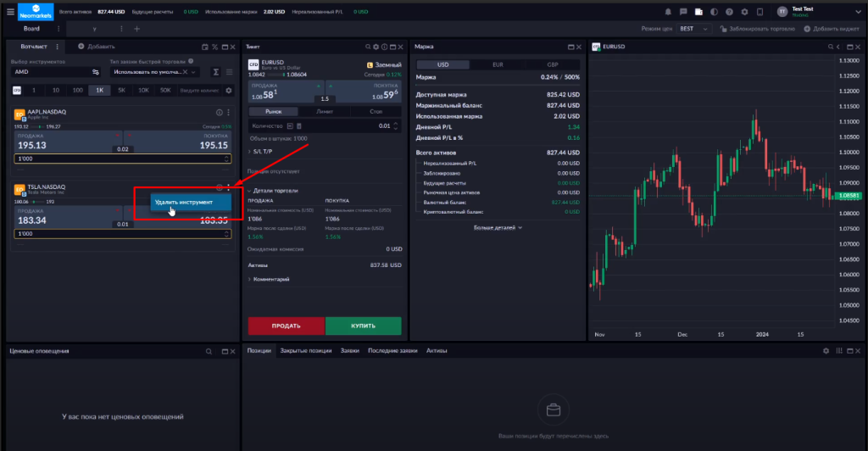Screen dimensions: 868x451
Task: Open quantity presets gear icon
Action: (x=229, y=90)
